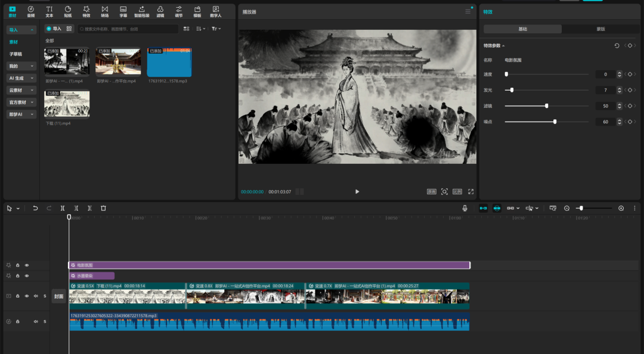Zoom in the timeline with plus icon
644x354 pixels.
coord(621,208)
